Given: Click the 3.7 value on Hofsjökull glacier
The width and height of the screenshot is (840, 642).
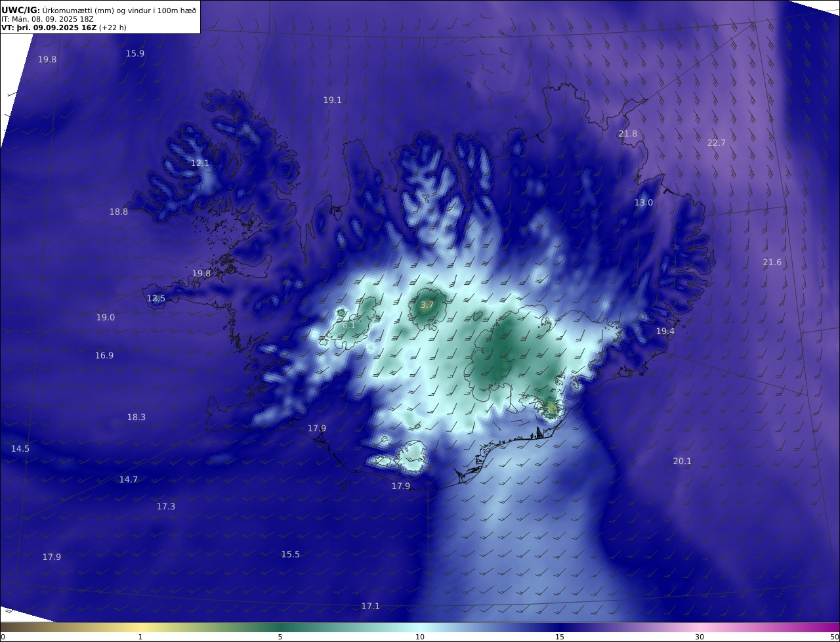Looking at the screenshot, I should 427,305.
